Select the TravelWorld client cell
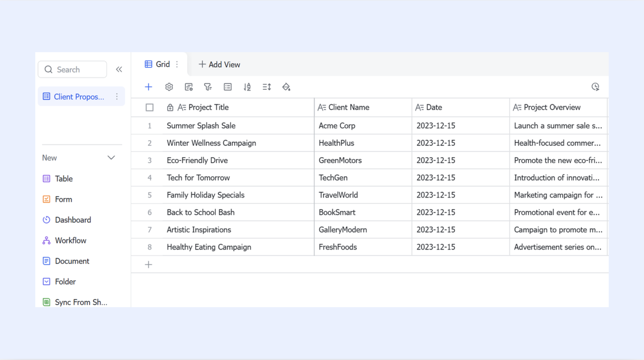Viewport: 644px width, 360px height. 363,195
